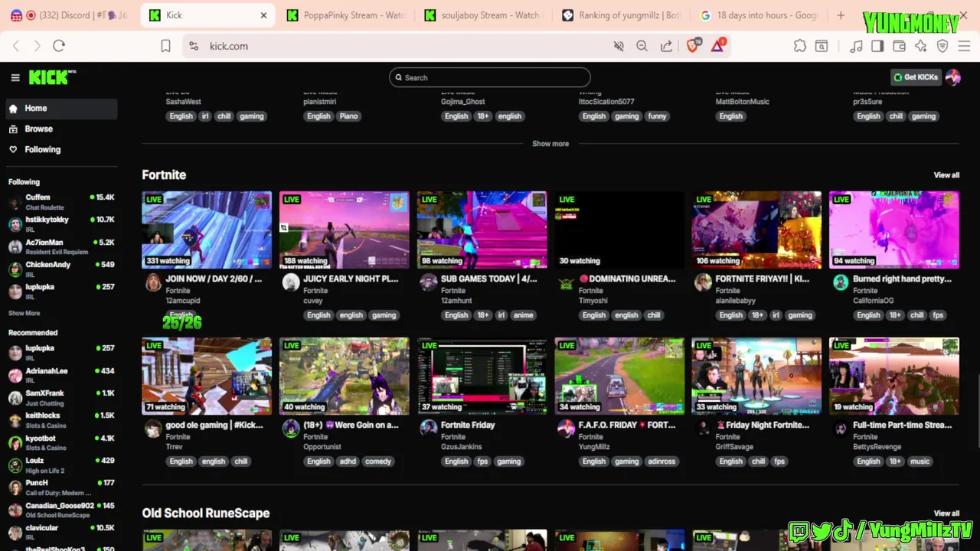Select Following in the sidebar menu
The width and height of the screenshot is (980, 551).
61,150
